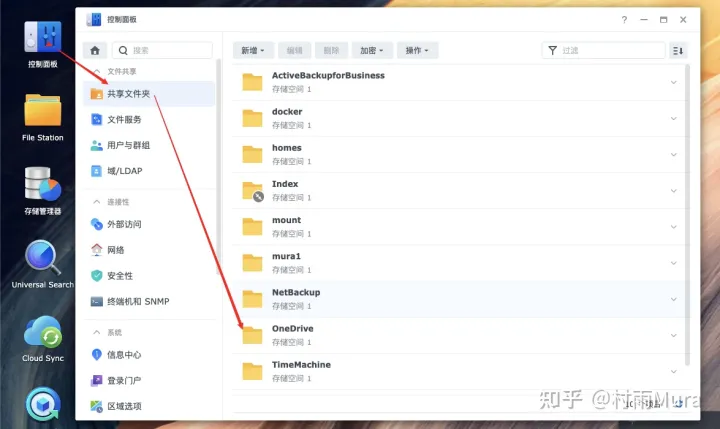
Task: Collapse the 系统 section
Action: click(97, 332)
